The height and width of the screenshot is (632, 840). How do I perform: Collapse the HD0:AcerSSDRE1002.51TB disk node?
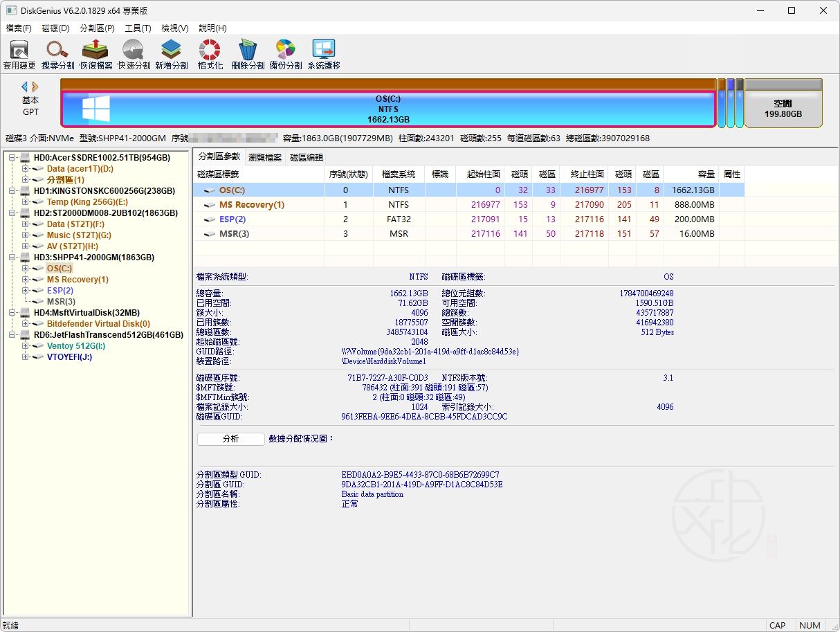13,158
